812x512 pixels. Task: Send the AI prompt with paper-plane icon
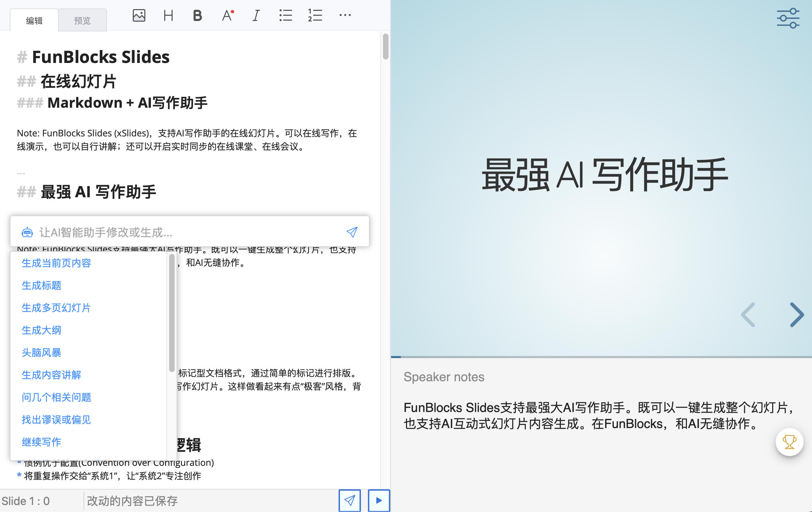pos(352,232)
